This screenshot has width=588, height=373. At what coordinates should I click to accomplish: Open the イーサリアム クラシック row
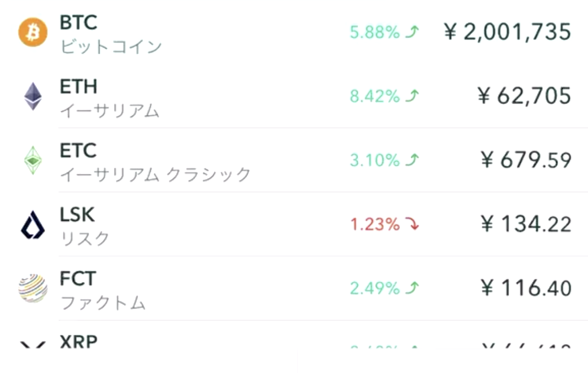coord(294,160)
